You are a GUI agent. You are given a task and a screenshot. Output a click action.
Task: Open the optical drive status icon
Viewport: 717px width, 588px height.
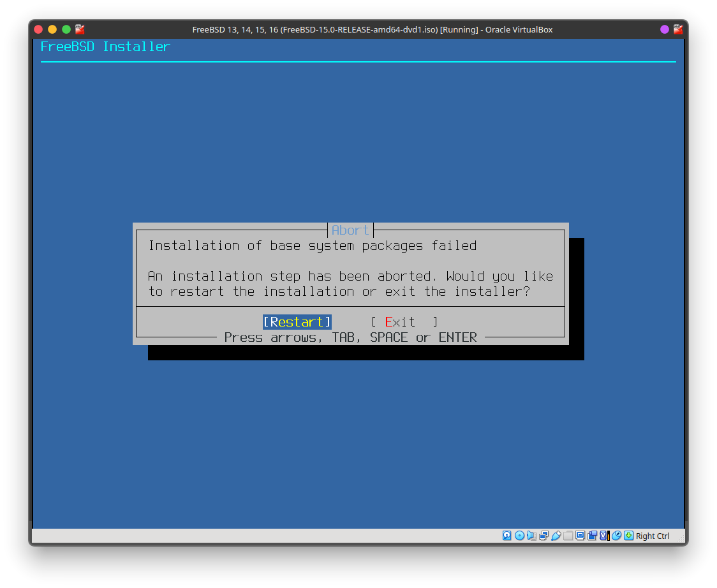[x=519, y=536]
